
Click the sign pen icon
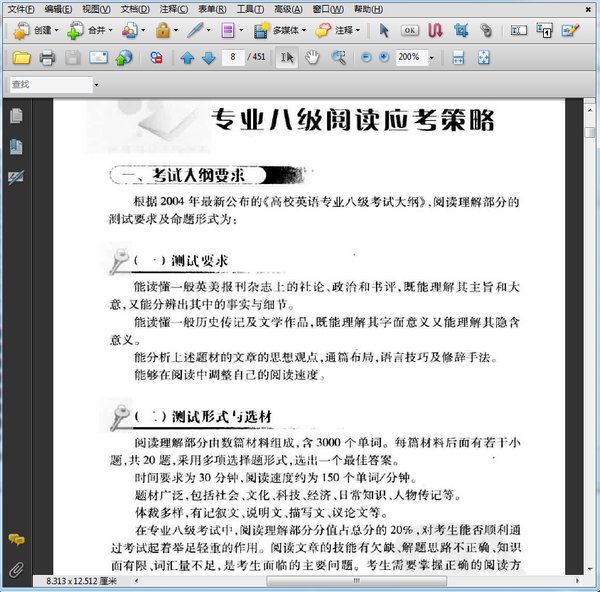pos(196,30)
